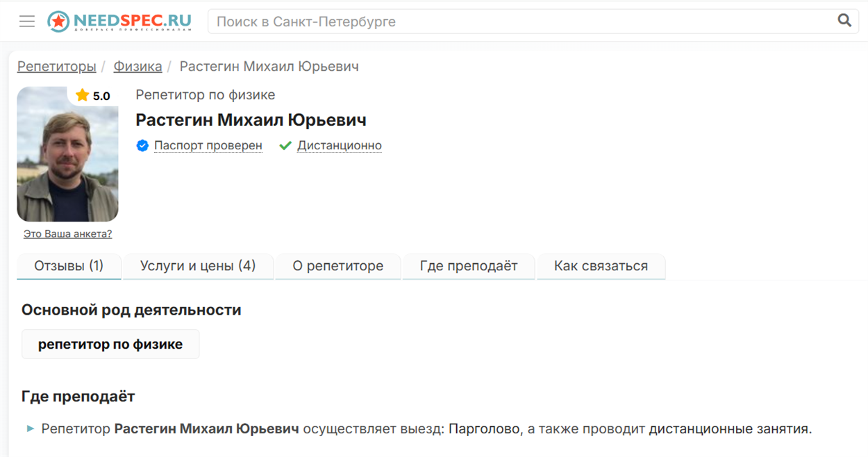The height and width of the screenshot is (457, 868).
Task: Click the magnifying glass search icon
Action: tap(844, 21)
